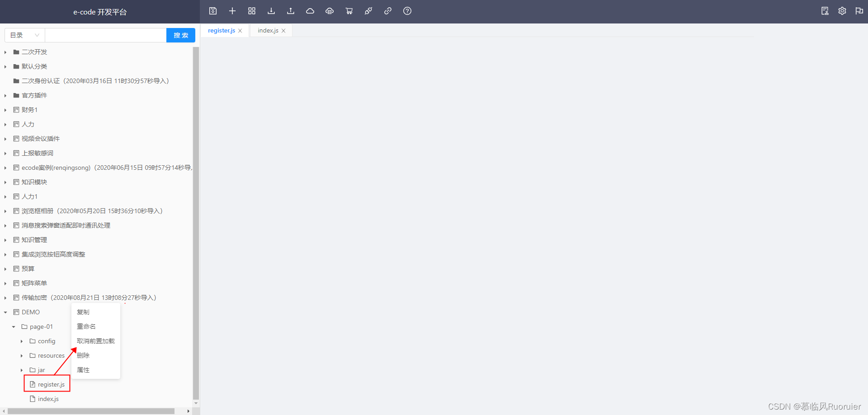Click the tree vertical scrollbar
Viewport: 868px width, 415px height.
[x=196, y=223]
